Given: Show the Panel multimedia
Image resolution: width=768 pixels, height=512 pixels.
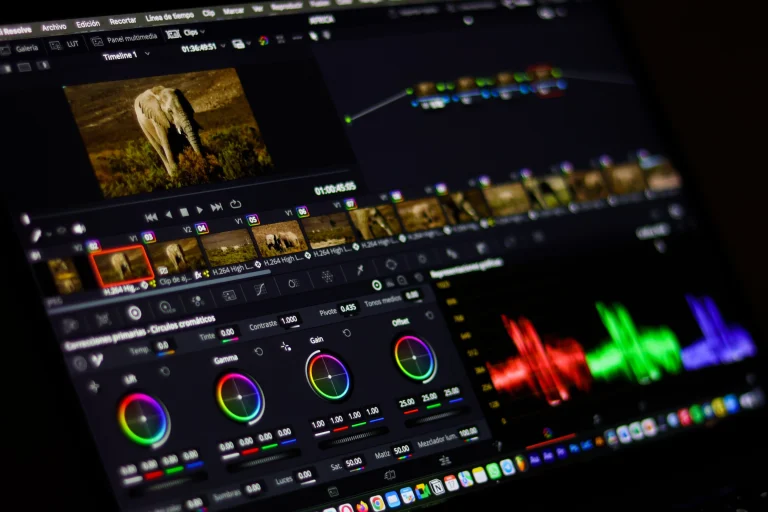Looking at the screenshot, I should point(124,39).
